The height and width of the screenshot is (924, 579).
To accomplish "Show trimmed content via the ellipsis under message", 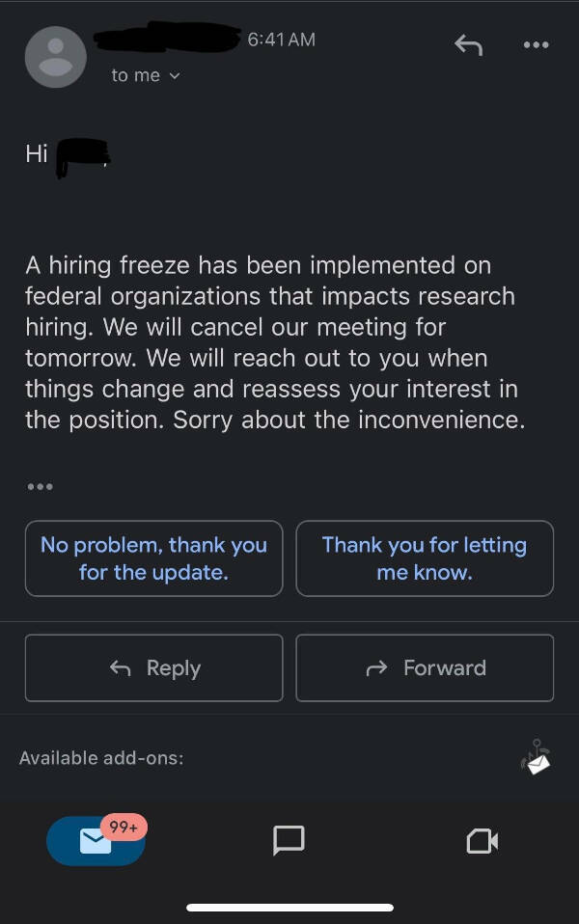I will pos(40,487).
